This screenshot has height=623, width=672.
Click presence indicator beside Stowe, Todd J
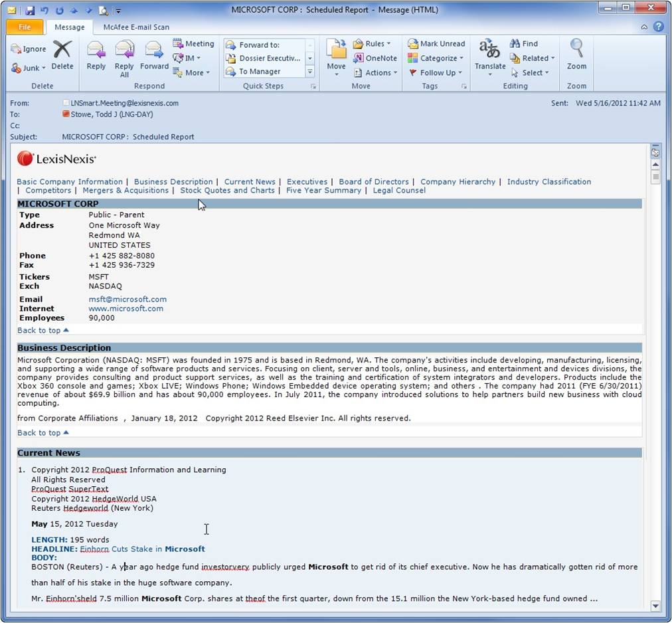(x=66, y=114)
